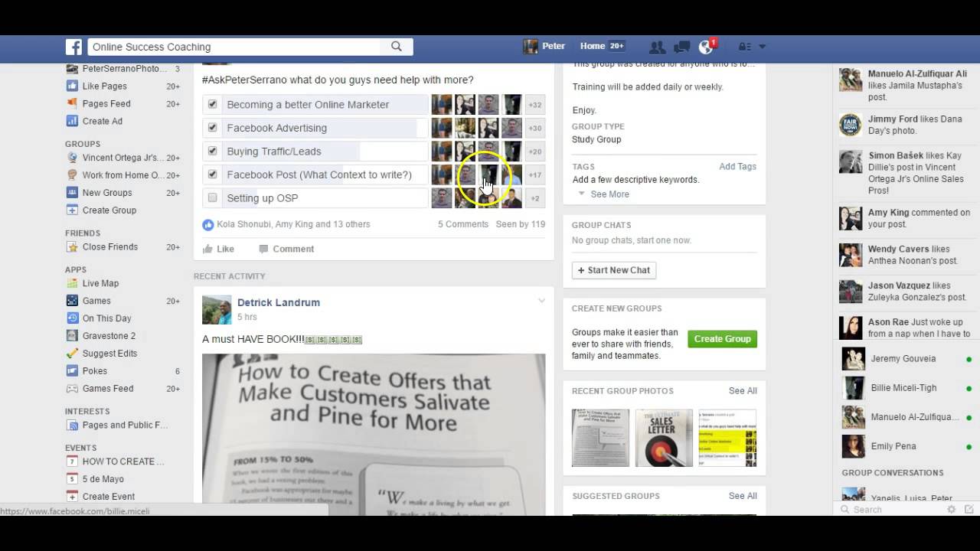Click the new message compose icon in chat
The image size is (980, 551).
(x=969, y=509)
